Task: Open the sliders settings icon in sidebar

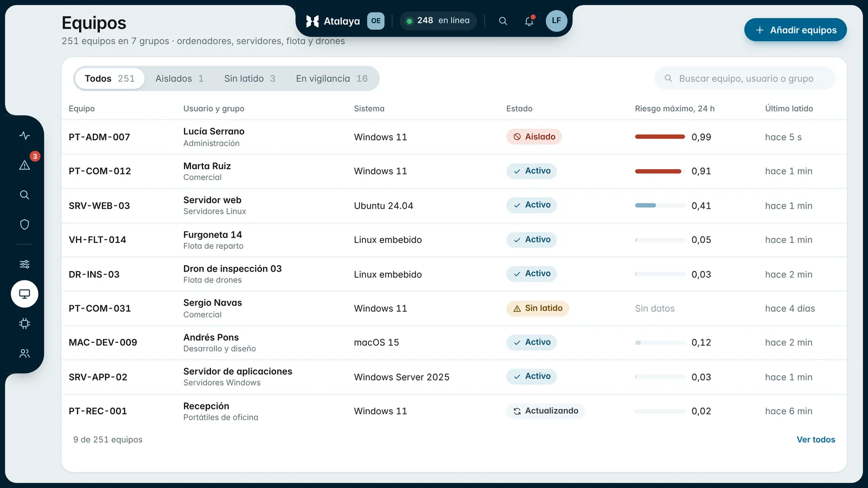Action: 24,264
